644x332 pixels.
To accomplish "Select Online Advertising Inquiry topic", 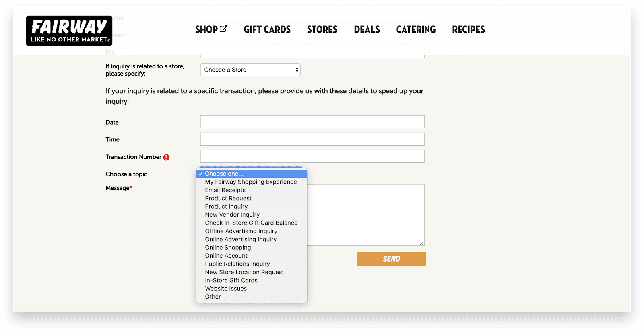I will (252, 239).
